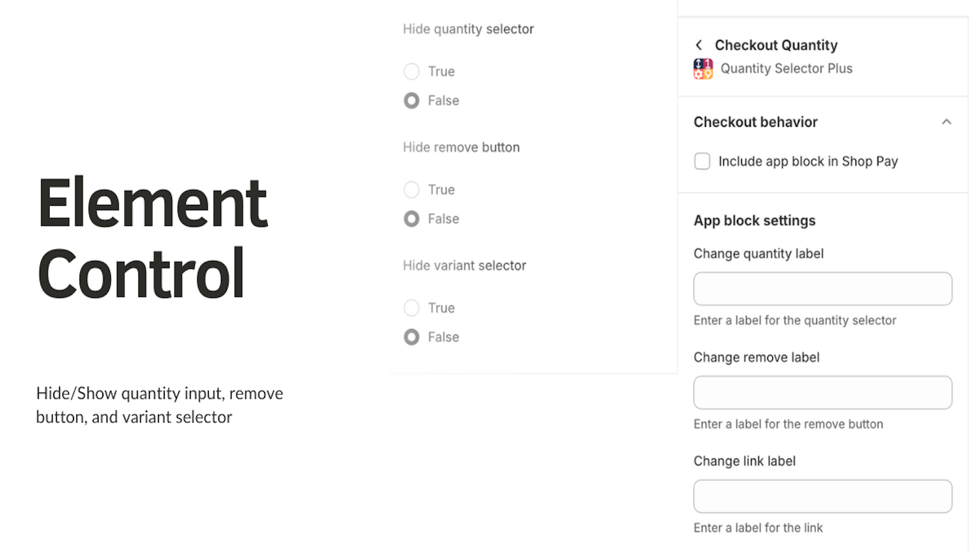Collapse the Checkout behavior section

coord(946,122)
